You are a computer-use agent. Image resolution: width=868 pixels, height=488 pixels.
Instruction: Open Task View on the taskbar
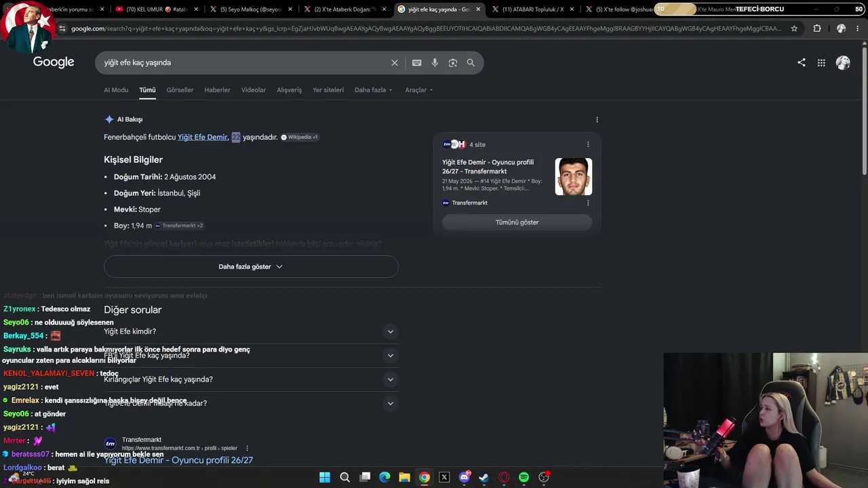[x=365, y=477]
